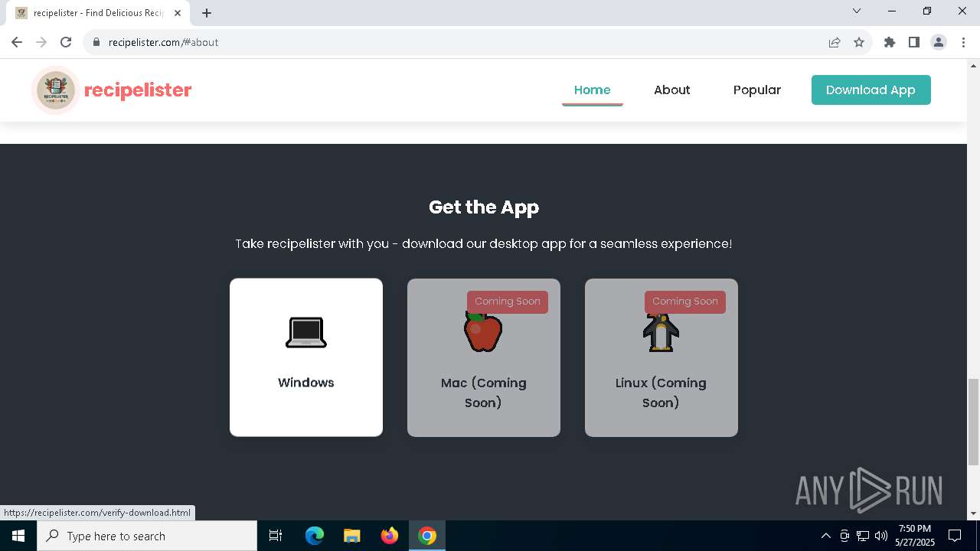Image resolution: width=980 pixels, height=551 pixels.
Task: Click the Mac (Coming Soon) card
Action: 484,357
